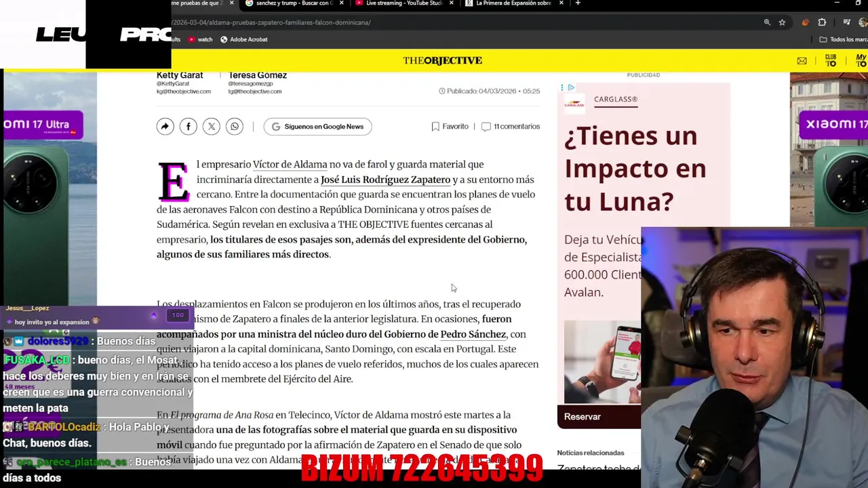Screen dimensions: 868x488
Task: Close the La Primera de Expansión tab
Action: point(561,3)
